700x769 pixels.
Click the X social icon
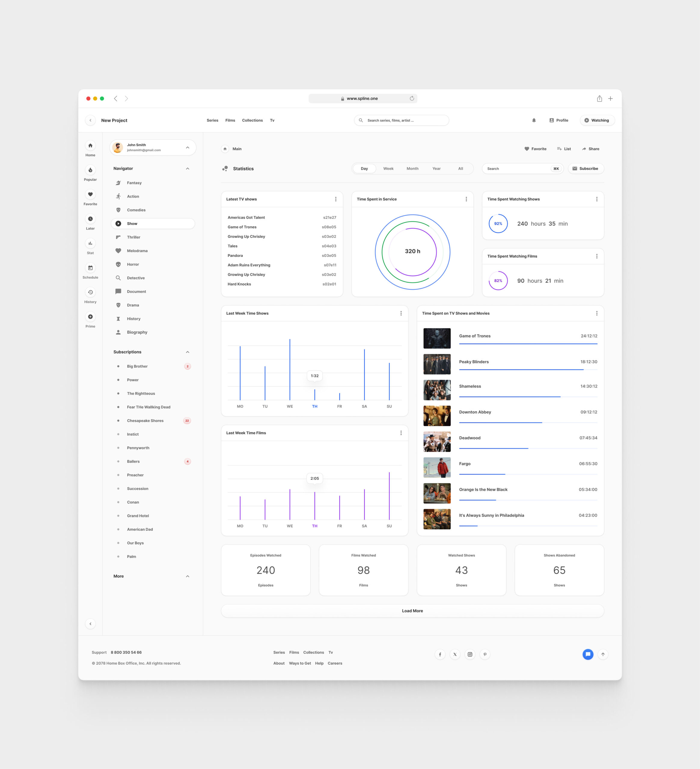(454, 654)
